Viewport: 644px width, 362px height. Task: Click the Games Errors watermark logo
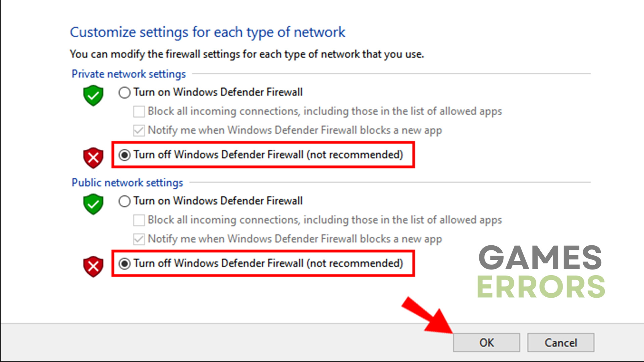[541, 271]
